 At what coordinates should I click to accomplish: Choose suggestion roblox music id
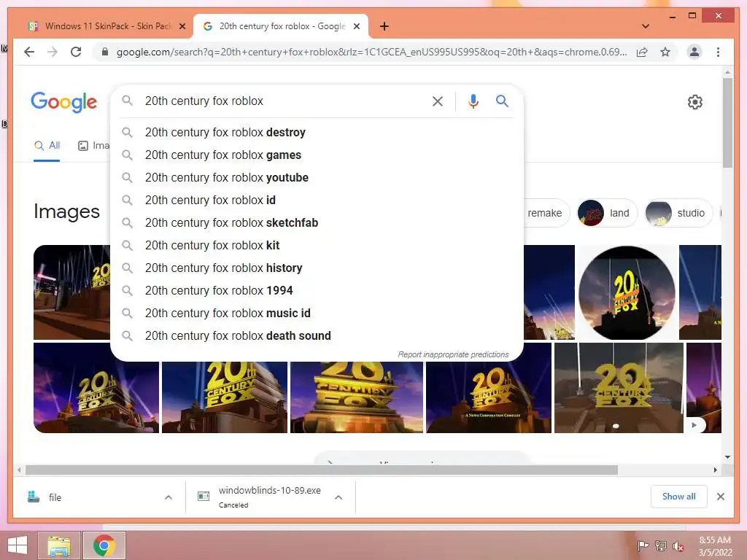click(317, 314)
